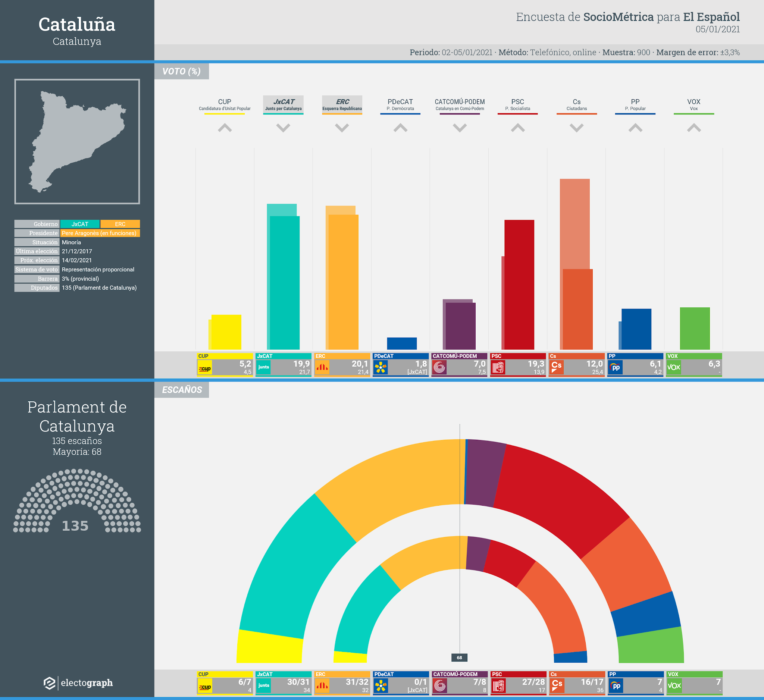Image resolution: width=764 pixels, height=700 pixels.
Task: Click the VOX logo in seats row
Action: coord(674,685)
